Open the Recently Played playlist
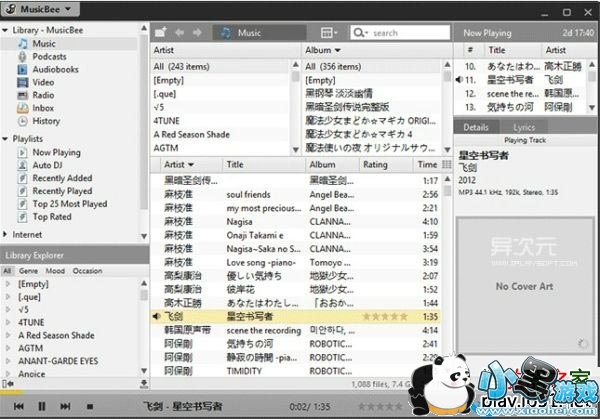This screenshot has height=419, width=600. pyautogui.click(x=62, y=191)
